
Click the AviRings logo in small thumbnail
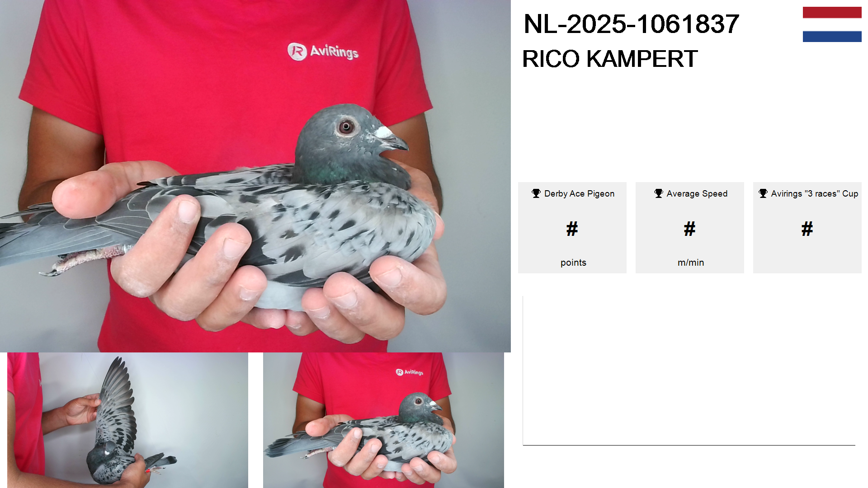coord(410,372)
